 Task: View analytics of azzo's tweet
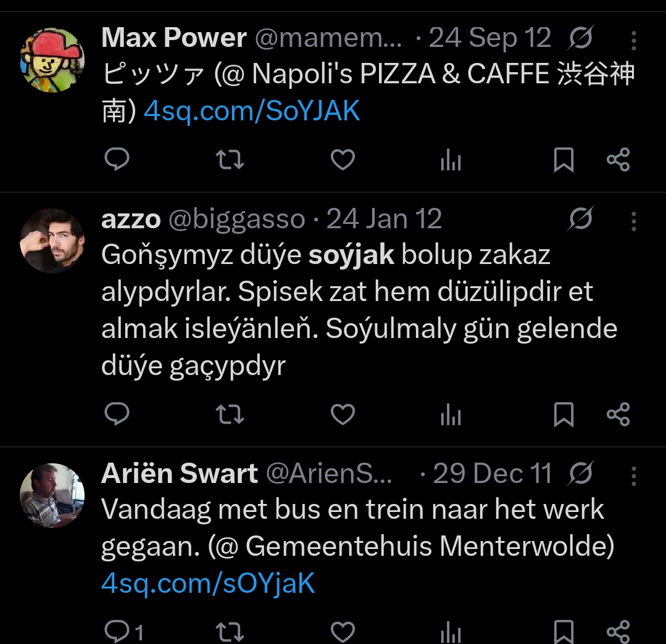[451, 415]
